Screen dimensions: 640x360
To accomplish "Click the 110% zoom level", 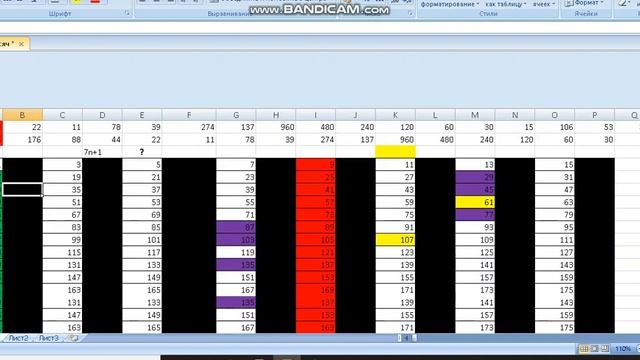I will point(622,349).
